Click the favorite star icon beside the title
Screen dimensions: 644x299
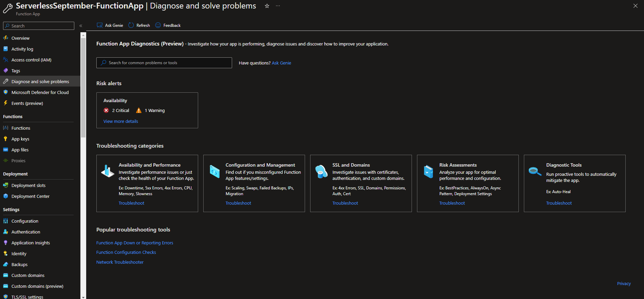click(267, 6)
